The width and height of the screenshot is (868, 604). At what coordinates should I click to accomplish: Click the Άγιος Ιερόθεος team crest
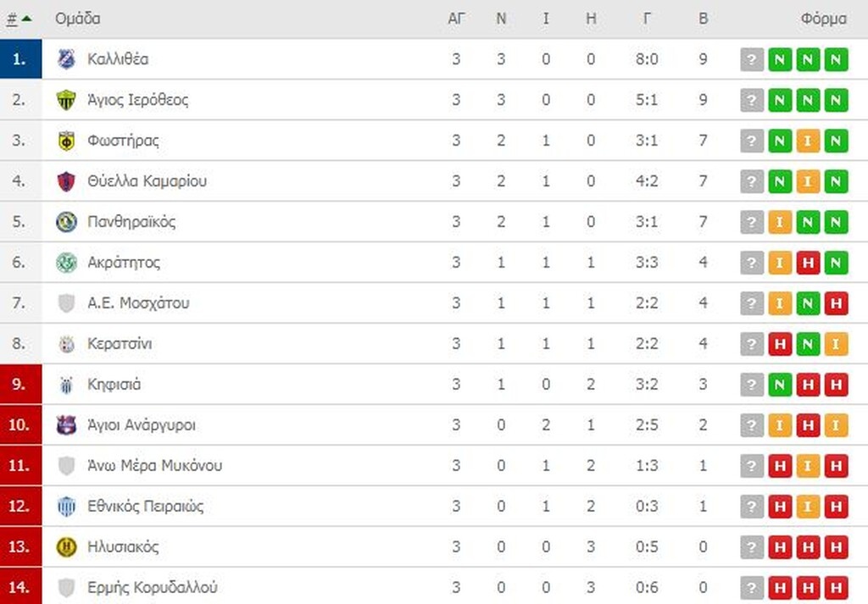[x=66, y=100]
